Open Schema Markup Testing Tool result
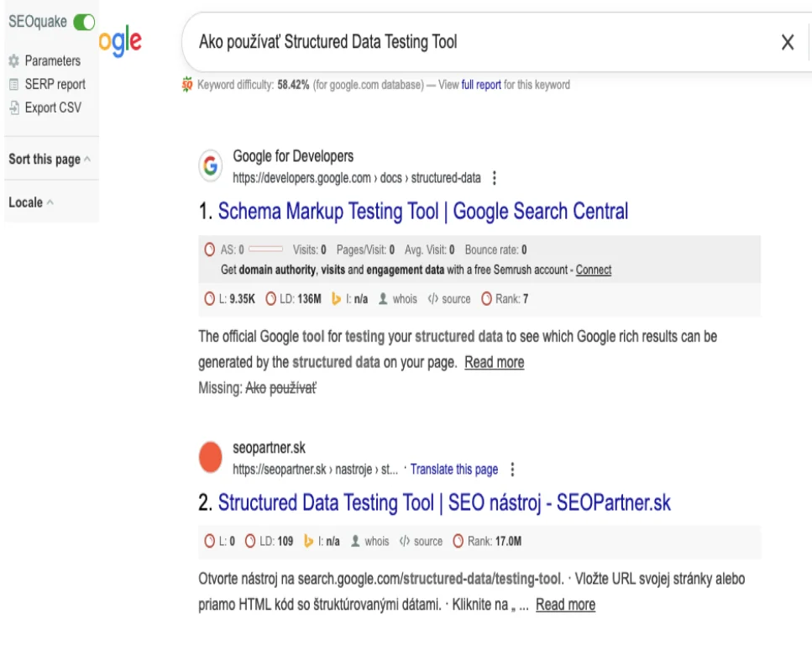Image resolution: width=812 pixels, height=645 pixels. 422,211
